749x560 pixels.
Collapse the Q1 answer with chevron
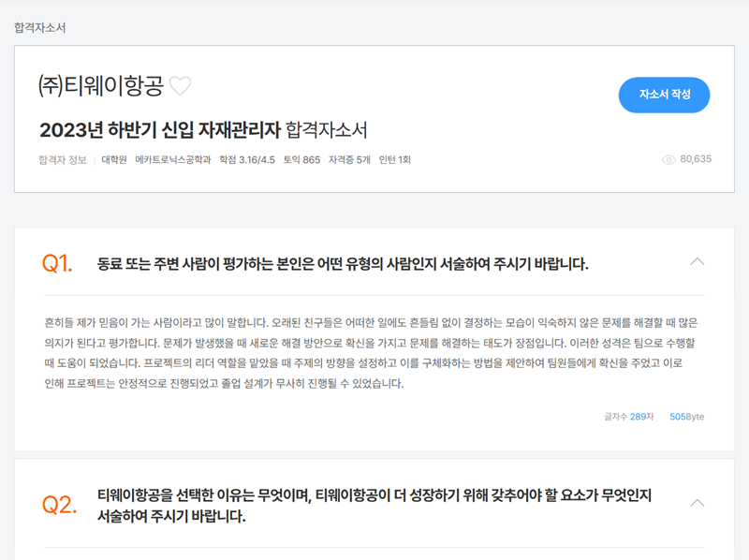pos(698,261)
